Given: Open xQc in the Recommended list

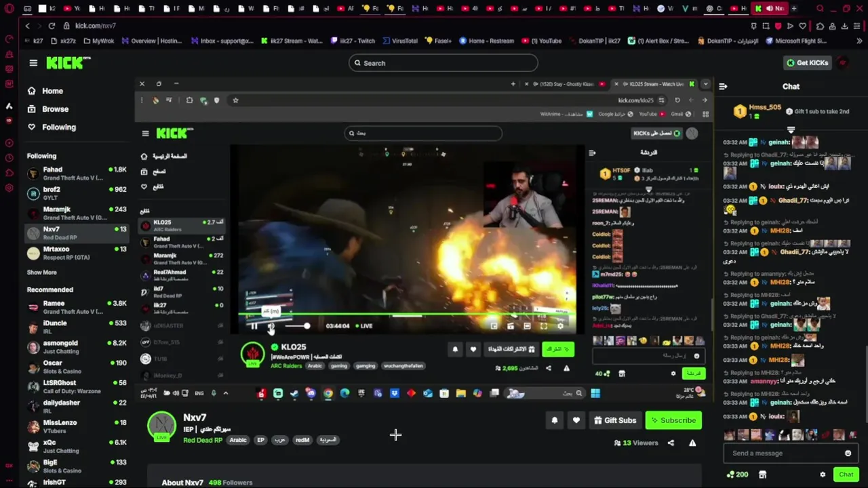Looking at the screenshot, I should coord(77,446).
